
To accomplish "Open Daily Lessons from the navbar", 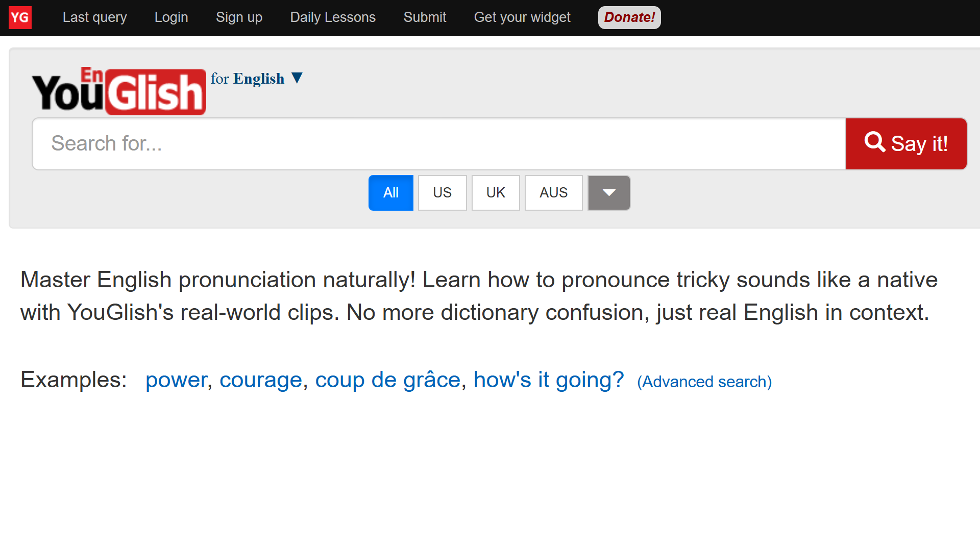I will tap(333, 17).
